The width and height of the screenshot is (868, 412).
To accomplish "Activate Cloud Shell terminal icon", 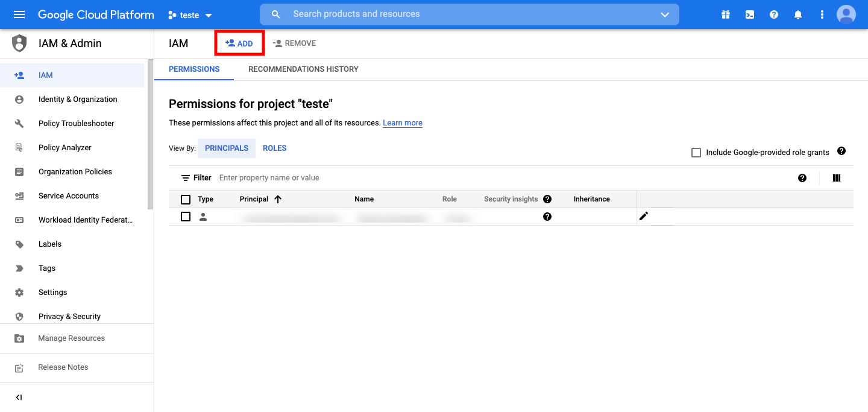I will [x=750, y=14].
